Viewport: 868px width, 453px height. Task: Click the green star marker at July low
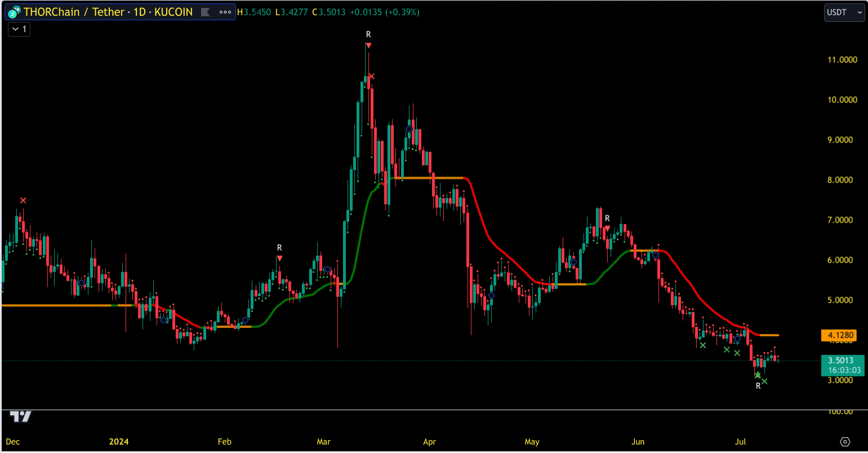click(x=758, y=375)
